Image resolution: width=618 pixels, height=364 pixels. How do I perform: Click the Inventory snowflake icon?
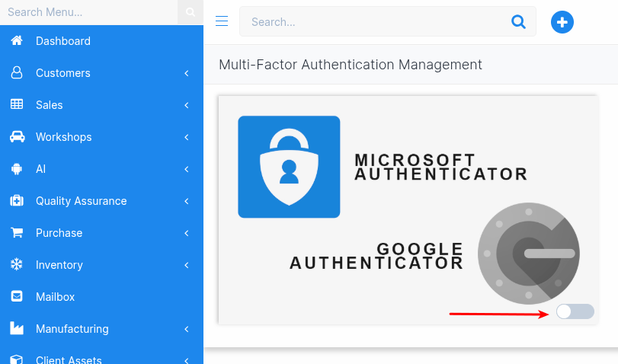pyautogui.click(x=17, y=265)
